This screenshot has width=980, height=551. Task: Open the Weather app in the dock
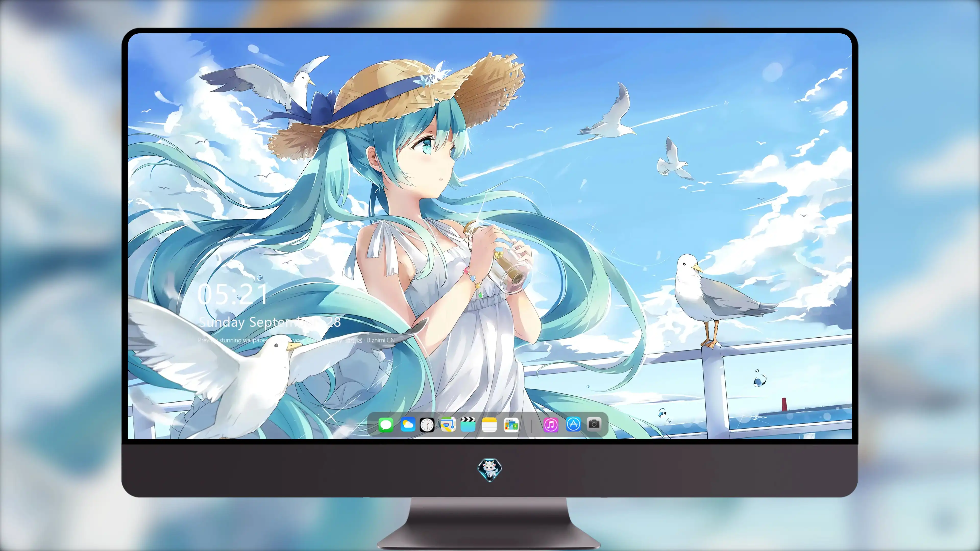pos(408,424)
